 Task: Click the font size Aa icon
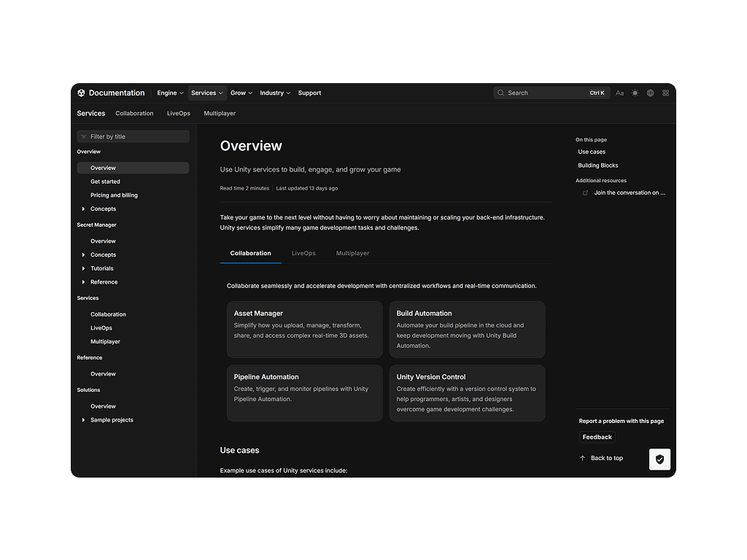(619, 93)
